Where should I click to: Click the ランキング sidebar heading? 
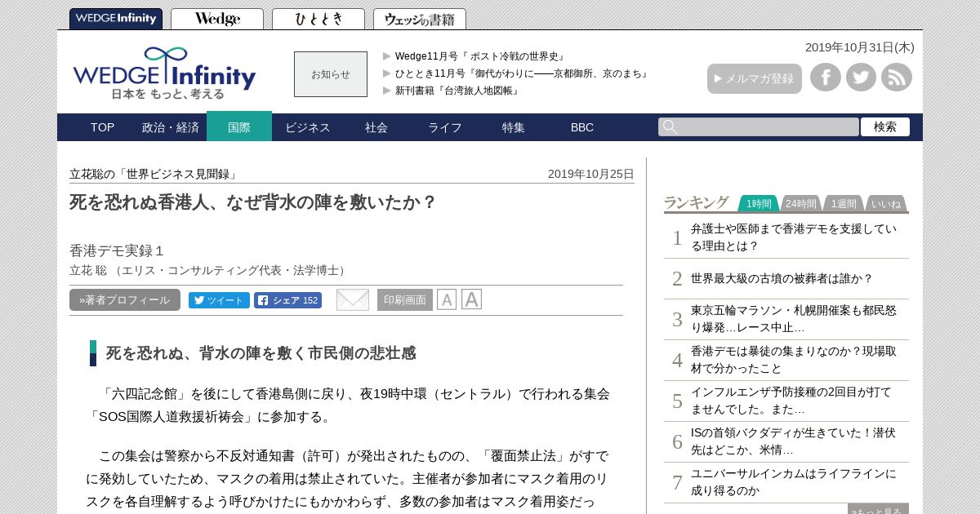(696, 203)
